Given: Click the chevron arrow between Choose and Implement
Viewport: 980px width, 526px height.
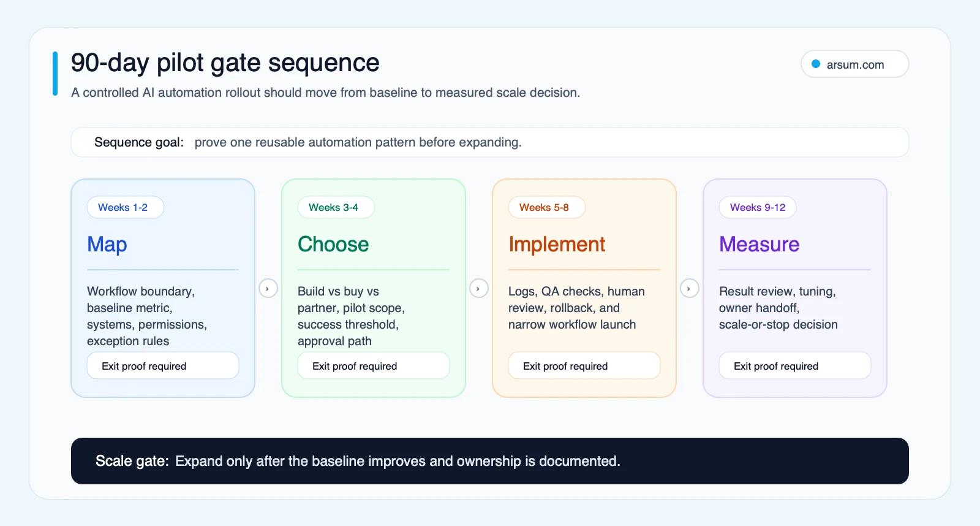Looking at the screenshot, I should (x=479, y=288).
